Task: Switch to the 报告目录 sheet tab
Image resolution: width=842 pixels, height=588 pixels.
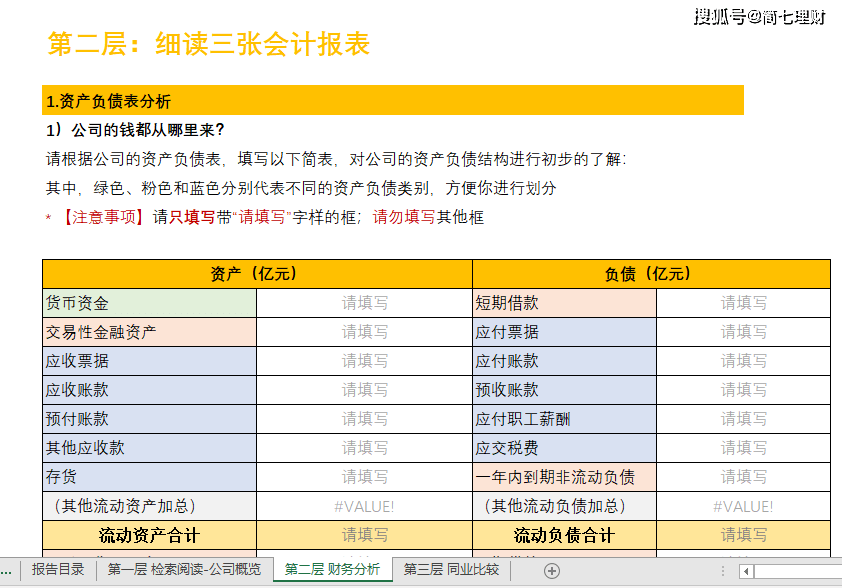Action: (x=58, y=570)
